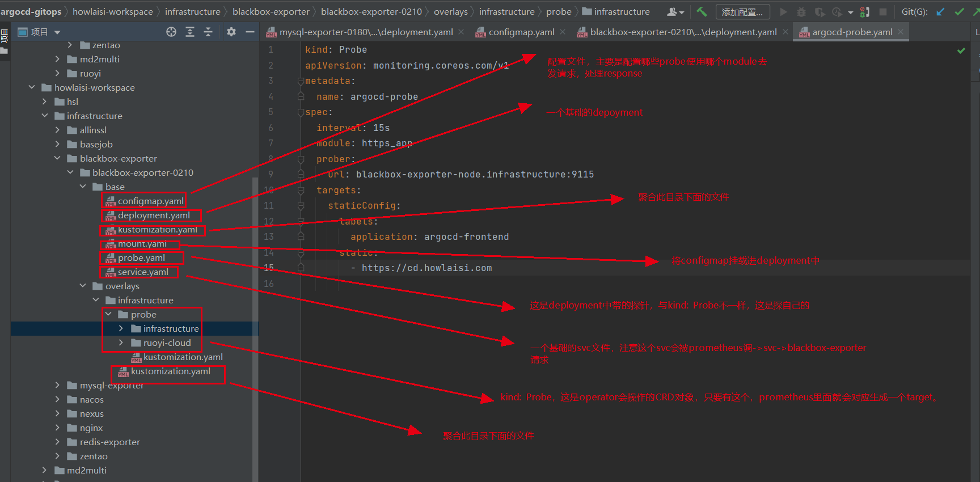Open project panel gear settings
Screen dimensions: 980x482
(x=231, y=32)
